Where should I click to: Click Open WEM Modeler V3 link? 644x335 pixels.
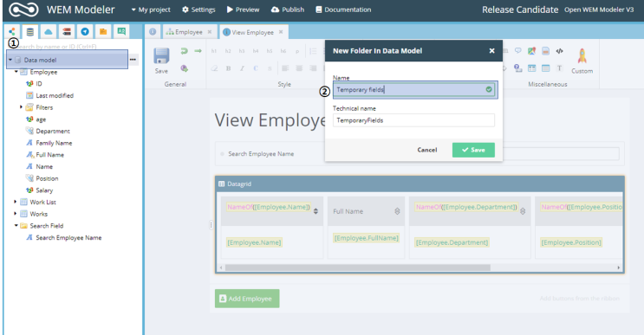pos(599,10)
